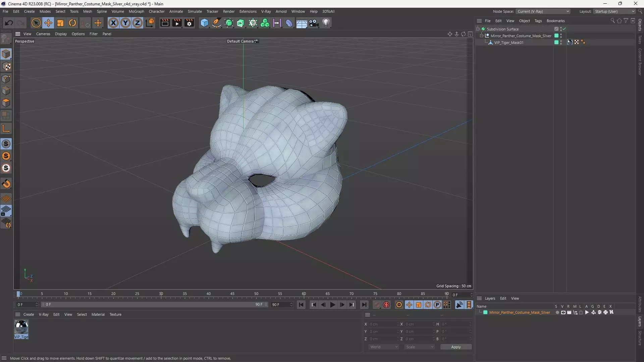Open Edit Render Settings icon
The height and width of the screenshot is (362, 644).
pos(189,23)
